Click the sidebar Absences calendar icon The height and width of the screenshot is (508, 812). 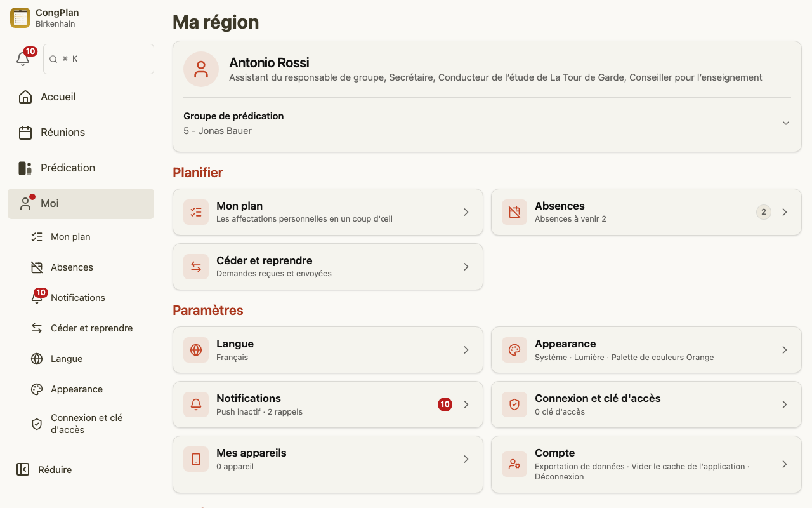[37, 267]
